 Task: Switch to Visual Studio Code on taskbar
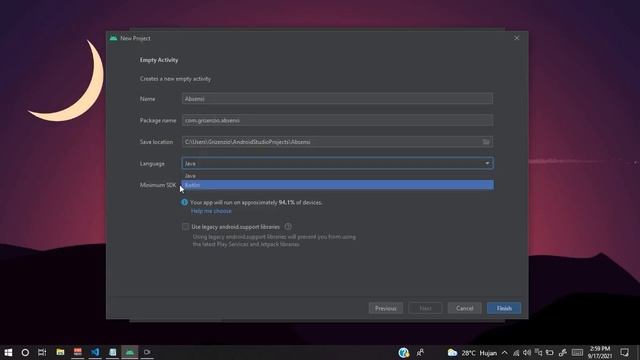click(95, 352)
